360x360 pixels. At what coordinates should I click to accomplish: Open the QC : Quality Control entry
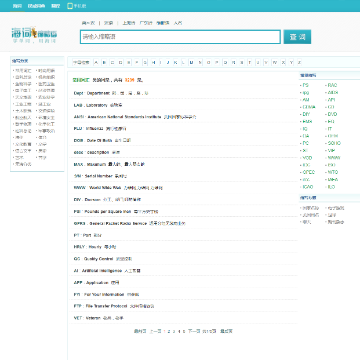coord(103,259)
